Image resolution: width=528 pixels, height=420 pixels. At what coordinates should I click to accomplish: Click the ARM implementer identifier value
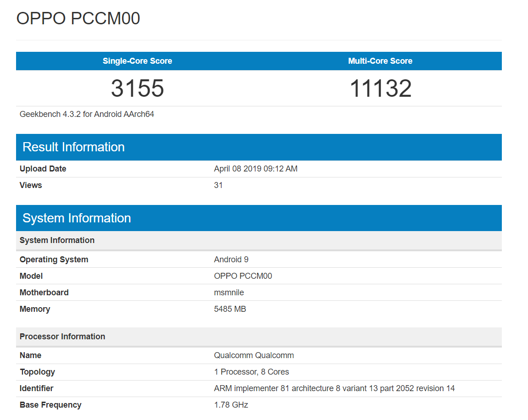click(334, 388)
